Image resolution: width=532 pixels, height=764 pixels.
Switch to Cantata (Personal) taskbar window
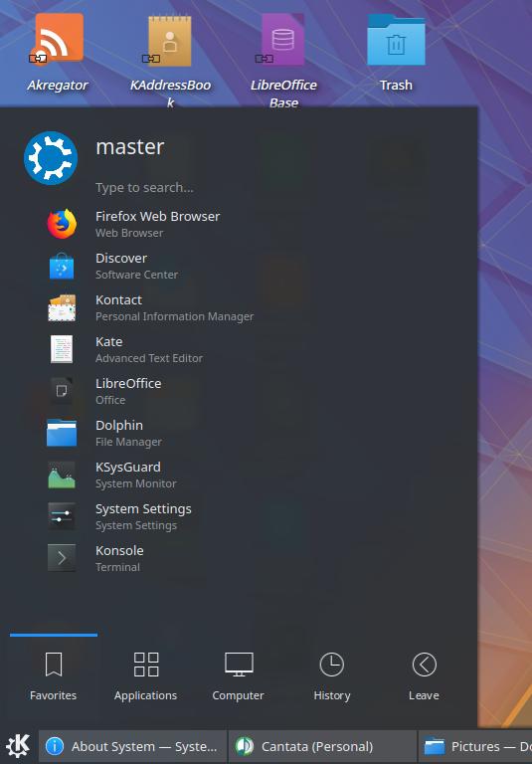tap(322, 746)
